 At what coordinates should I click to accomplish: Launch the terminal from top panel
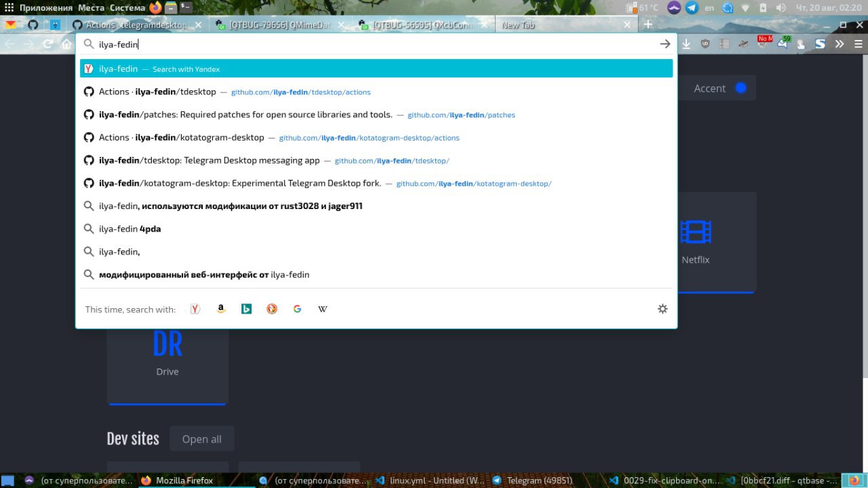click(186, 7)
